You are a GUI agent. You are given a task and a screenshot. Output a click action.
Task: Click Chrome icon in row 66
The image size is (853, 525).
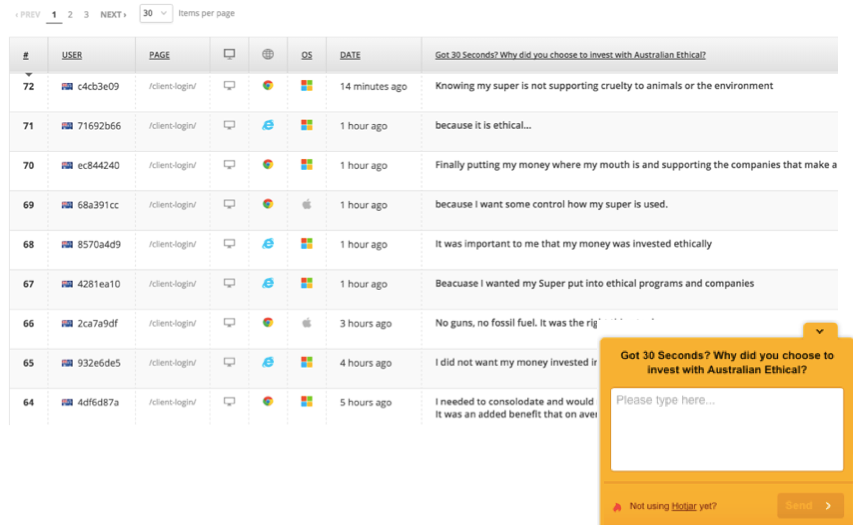(x=268, y=323)
